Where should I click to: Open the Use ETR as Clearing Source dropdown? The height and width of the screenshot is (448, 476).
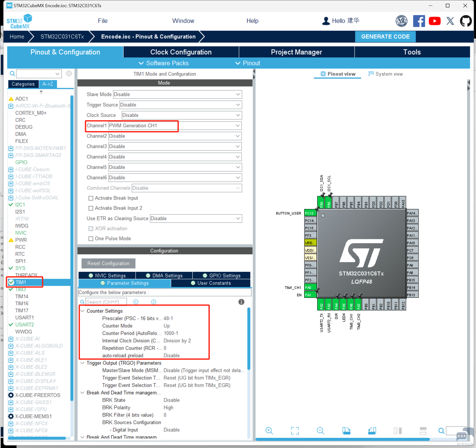[x=196, y=218]
